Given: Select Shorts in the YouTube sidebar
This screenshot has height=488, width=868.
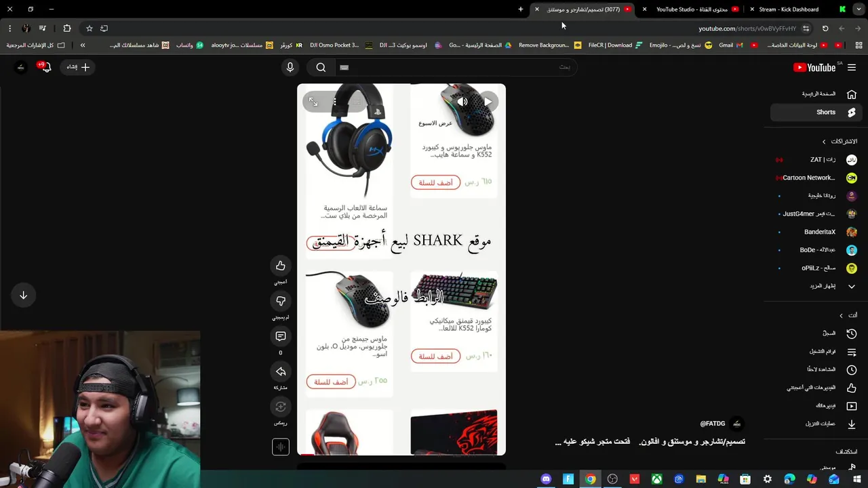Looking at the screenshot, I should (816, 112).
